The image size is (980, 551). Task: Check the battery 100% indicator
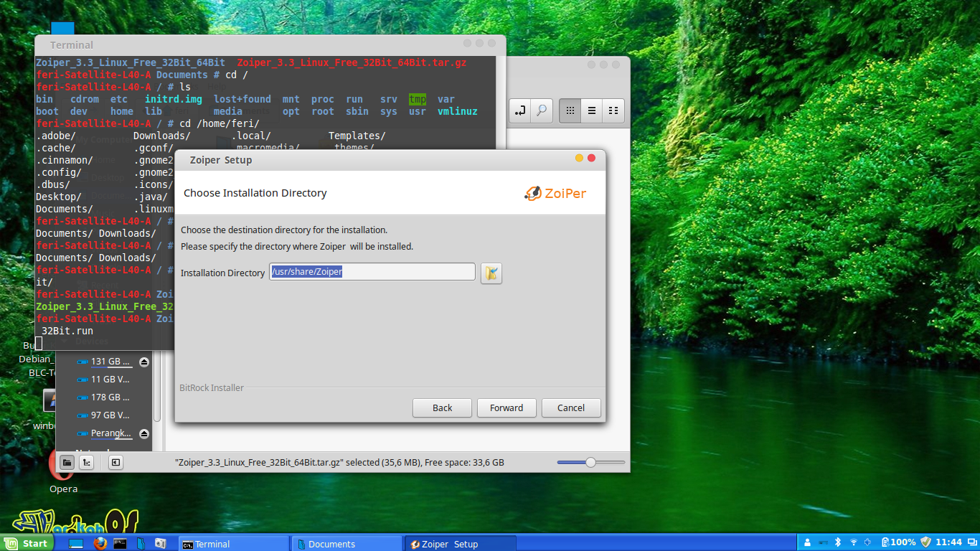click(898, 542)
